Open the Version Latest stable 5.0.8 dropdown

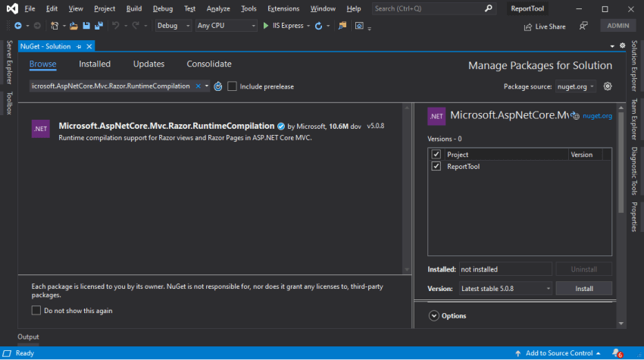tap(505, 289)
